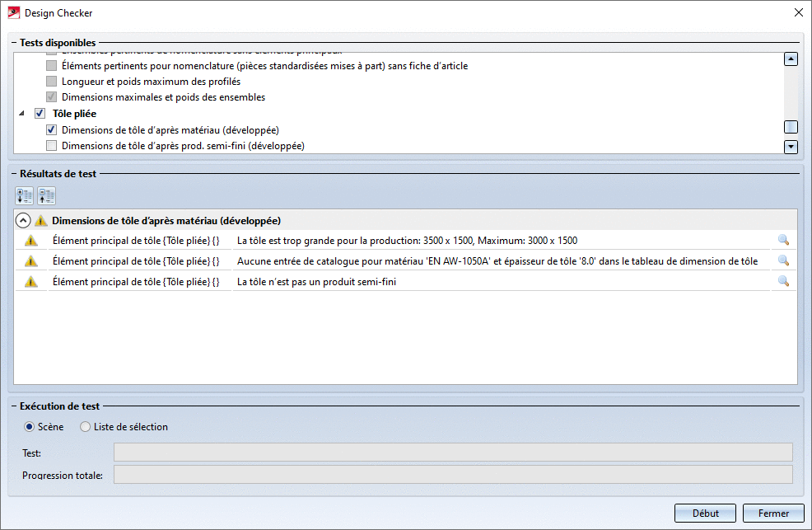The height and width of the screenshot is (530, 812).
Task: Select 'Aucune entrée de catalogue pour matériau' message
Action: point(497,261)
